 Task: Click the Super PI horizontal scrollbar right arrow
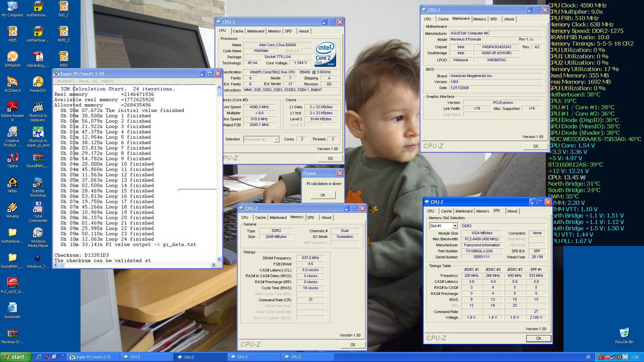(213, 265)
